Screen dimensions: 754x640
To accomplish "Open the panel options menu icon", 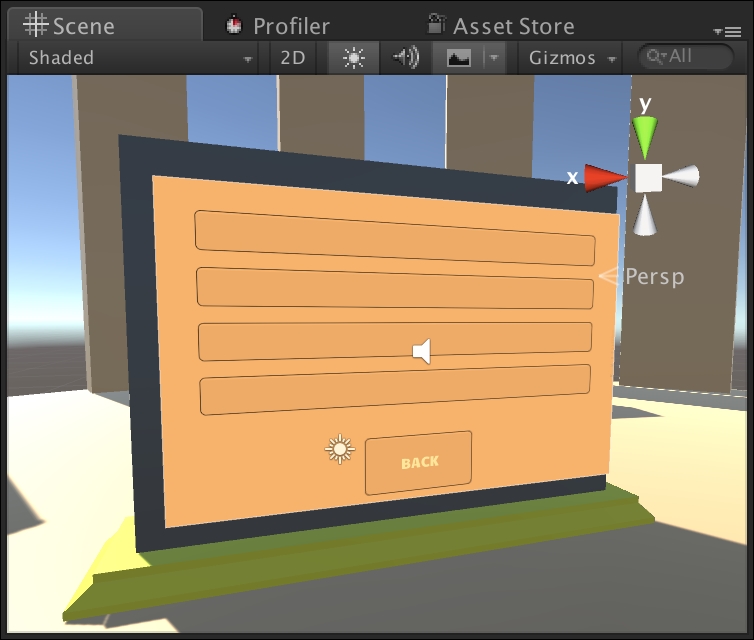I will (728, 32).
